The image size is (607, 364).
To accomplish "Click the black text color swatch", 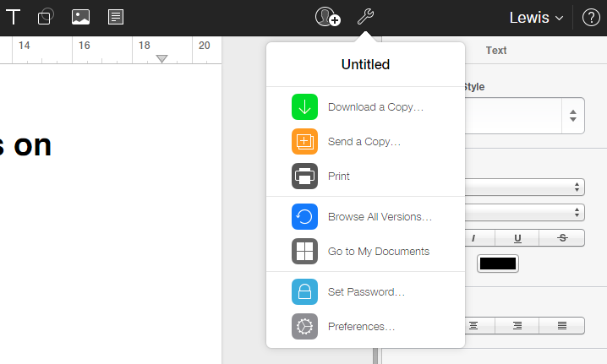I will pyautogui.click(x=497, y=263).
